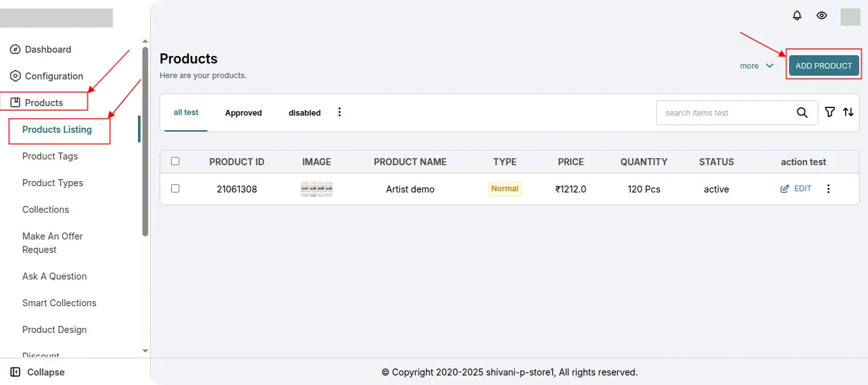This screenshot has height=385, width=868.
Task: Click the action test column header
Action: coord(804,162)
